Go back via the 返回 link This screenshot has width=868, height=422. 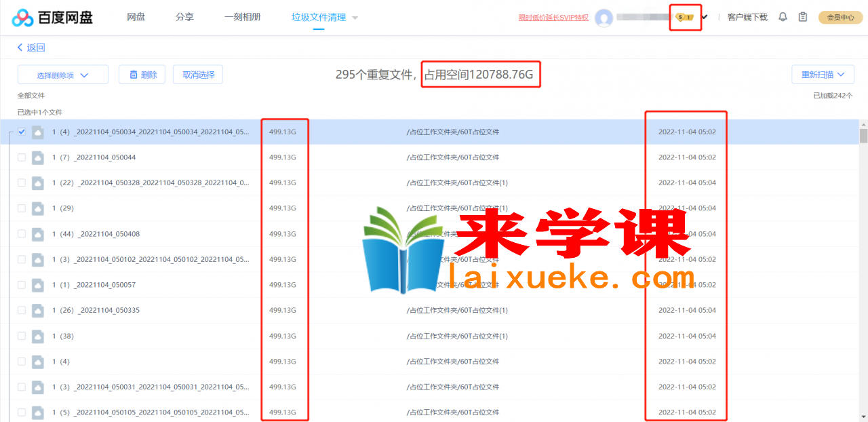pyautogui.click(x=31, y=47)
